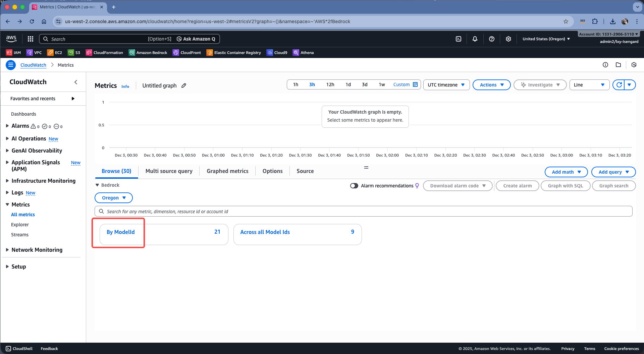Collapse the CloudWatch sidebar panel
Image resolution: width=644 pixels, height=354 pixels.
(x=76, y=82)
